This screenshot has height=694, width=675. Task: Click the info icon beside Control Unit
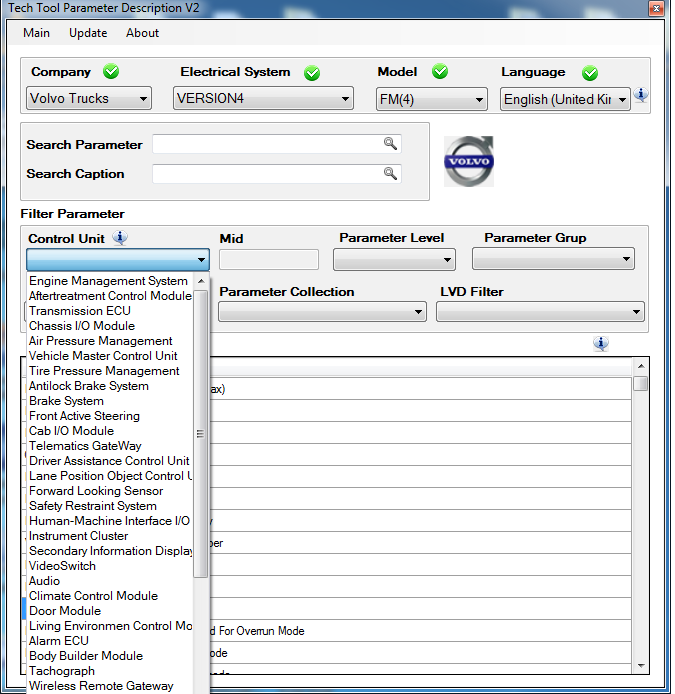tap(120, 238)
